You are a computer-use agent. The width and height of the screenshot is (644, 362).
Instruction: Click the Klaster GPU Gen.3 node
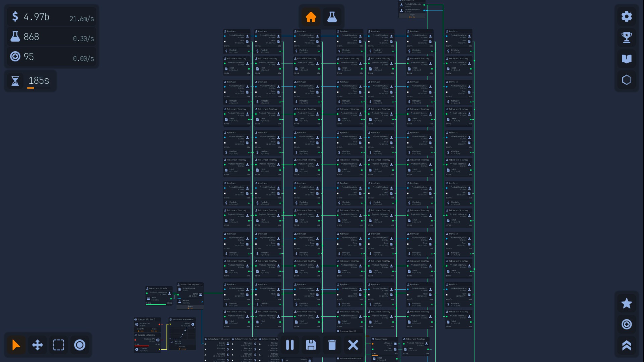point(147,320)
